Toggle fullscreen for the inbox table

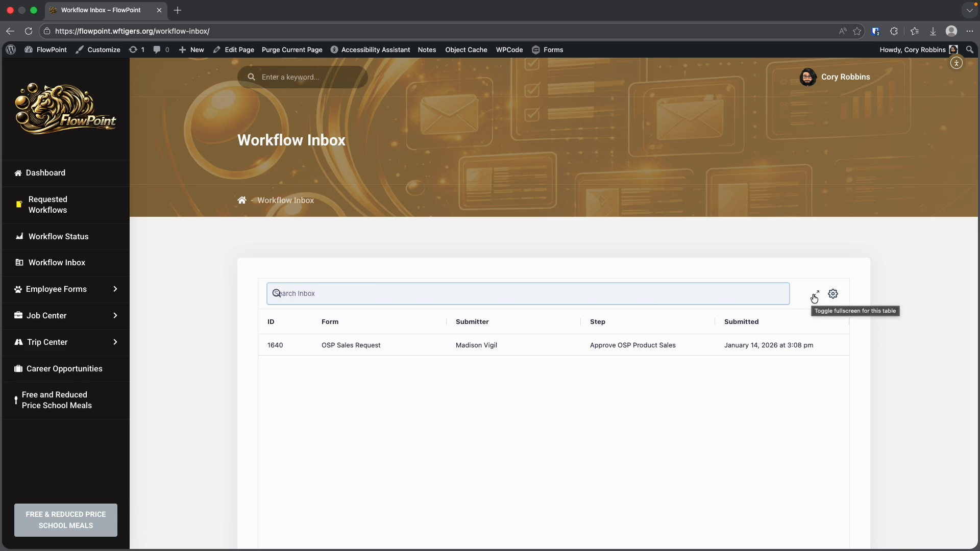pos(815,294)
